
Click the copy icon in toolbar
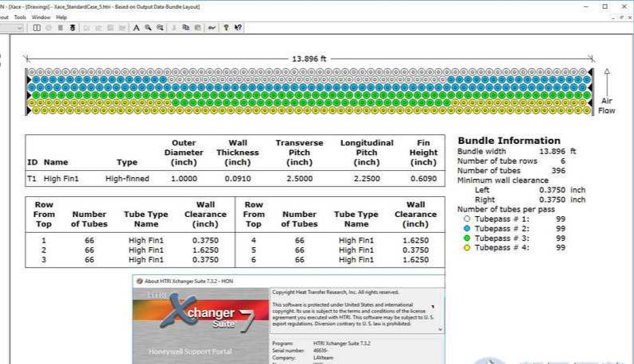[185, 28]
